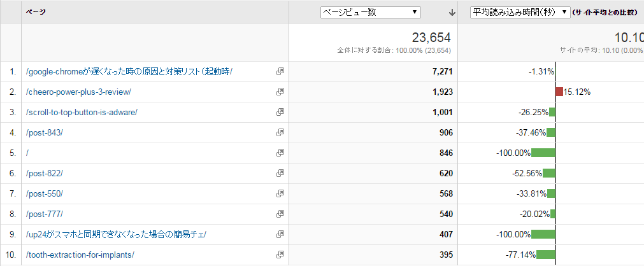The width and height of the screenshot is (644, 266).
Task: Click the /scroll-to-top-button-is-adware/ link
Action: (82, 113)
